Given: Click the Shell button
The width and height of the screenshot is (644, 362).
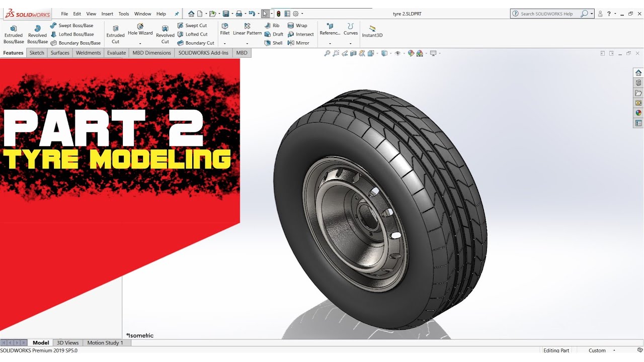Looking at the screenshot, I should click(273, 43).
